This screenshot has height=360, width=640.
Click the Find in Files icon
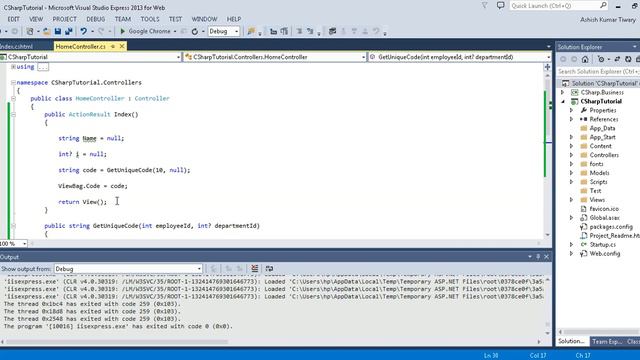coord(251,31)
